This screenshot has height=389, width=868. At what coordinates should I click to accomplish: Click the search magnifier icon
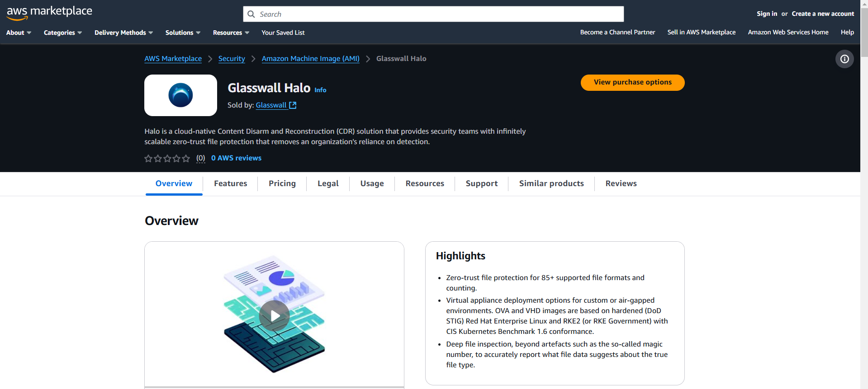251,14
